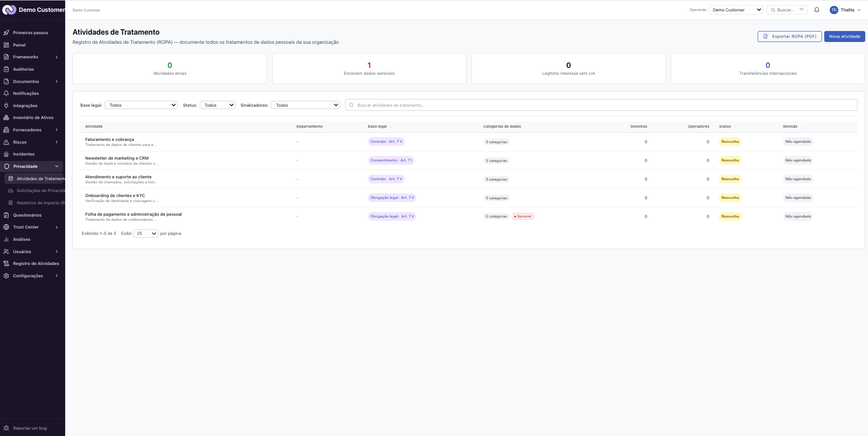This screenshot has width=868, height=436.
Task: Sort table by Atividade column header
Action: click(96, 126)
